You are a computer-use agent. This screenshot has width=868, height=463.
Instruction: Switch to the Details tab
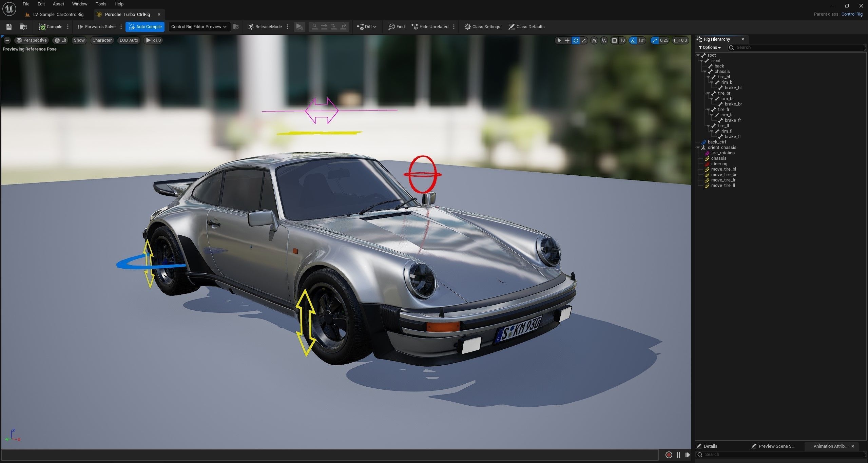(x=707, y=446)
